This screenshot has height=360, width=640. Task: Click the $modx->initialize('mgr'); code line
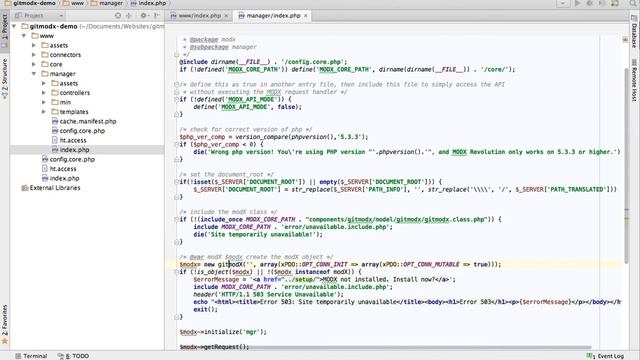(223, 332)
